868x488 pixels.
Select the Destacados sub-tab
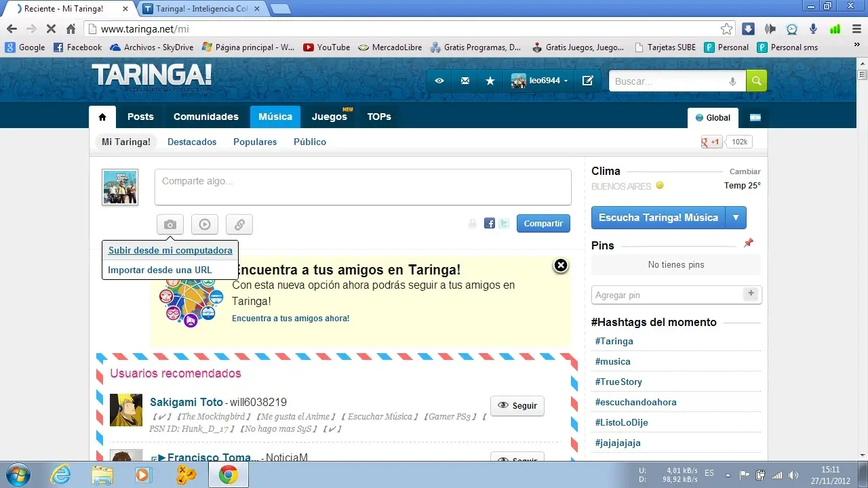[x=192, y=142]
